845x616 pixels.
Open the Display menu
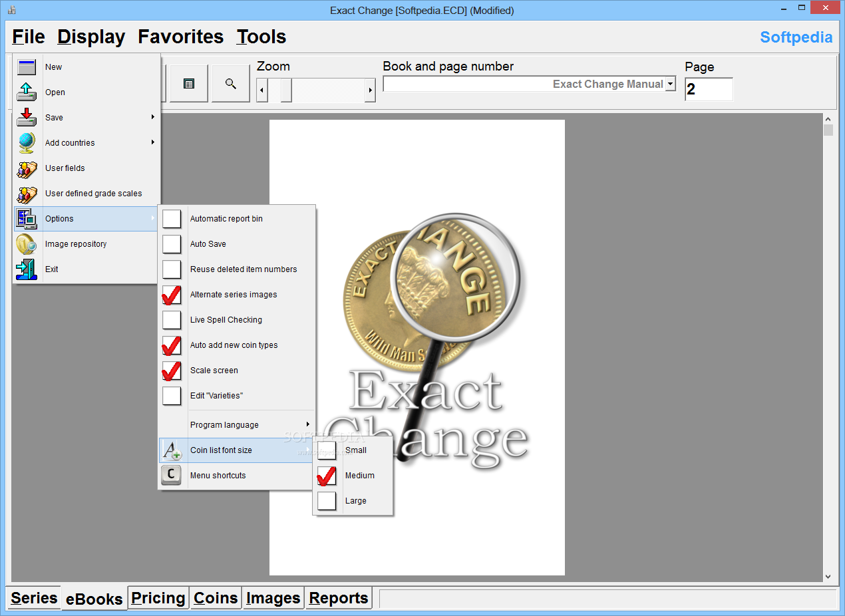tap(91, 37)
